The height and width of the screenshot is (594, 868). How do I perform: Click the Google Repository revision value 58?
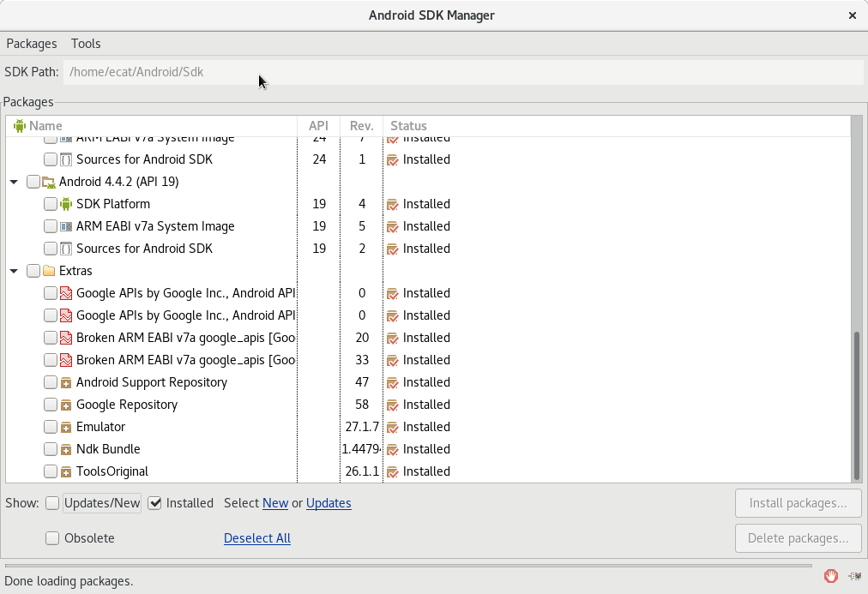click(362, 405)
